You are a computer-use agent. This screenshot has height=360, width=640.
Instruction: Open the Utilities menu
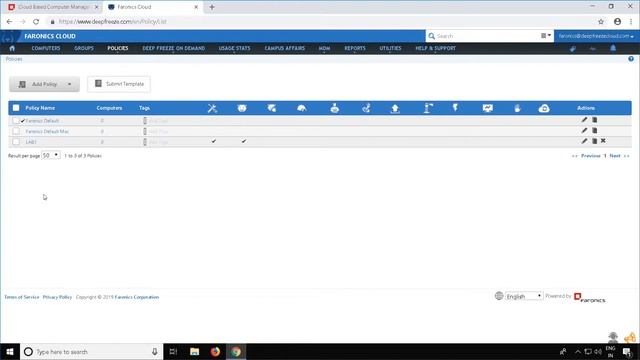tap(390, 48)
